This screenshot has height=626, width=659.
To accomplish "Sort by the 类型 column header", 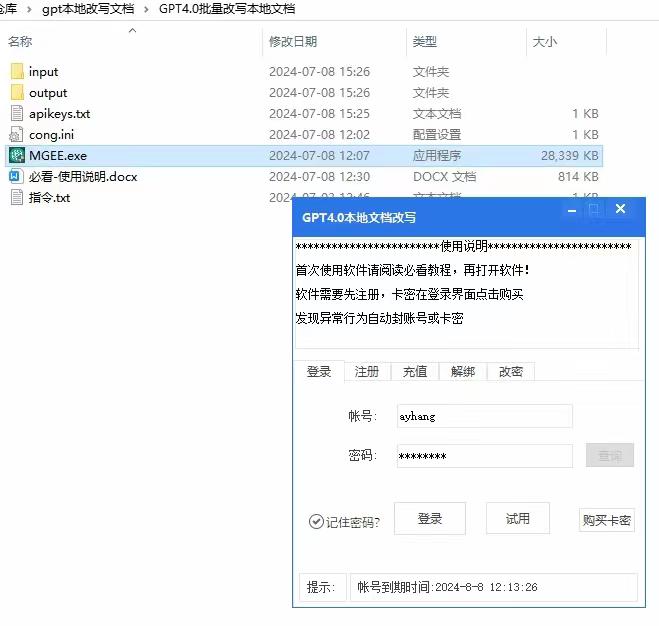I will click(x=424, y=42).
